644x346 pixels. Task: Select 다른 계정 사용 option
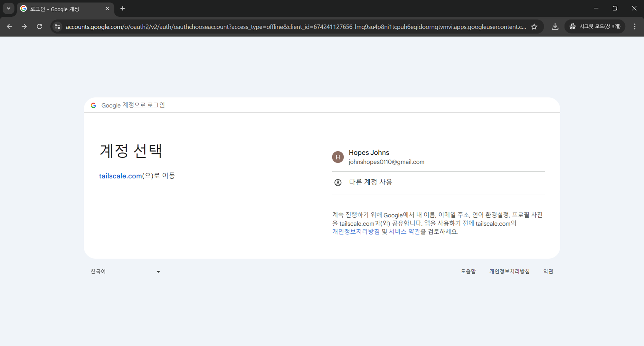[438, 183]
